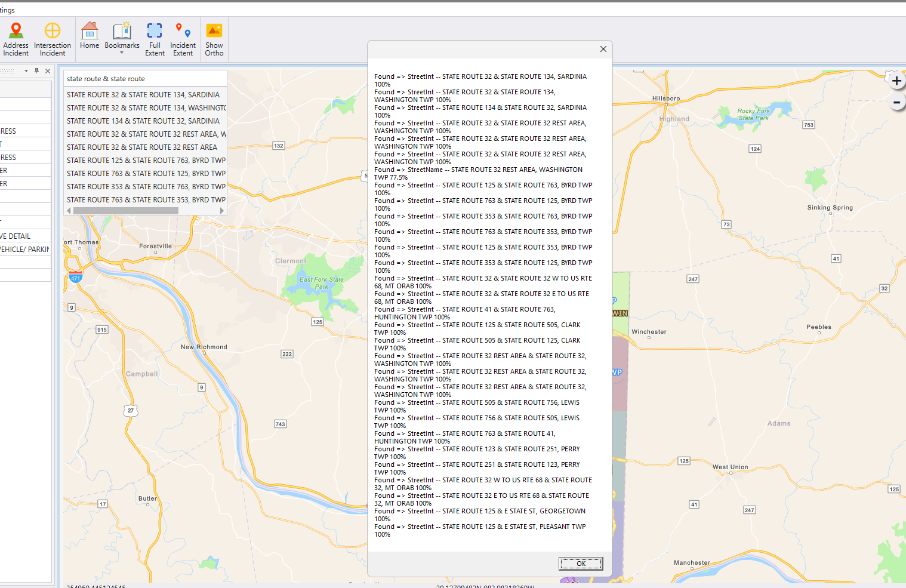Click the map zoom in button
This screenshot has width=906, height=588.
(896, 81)
